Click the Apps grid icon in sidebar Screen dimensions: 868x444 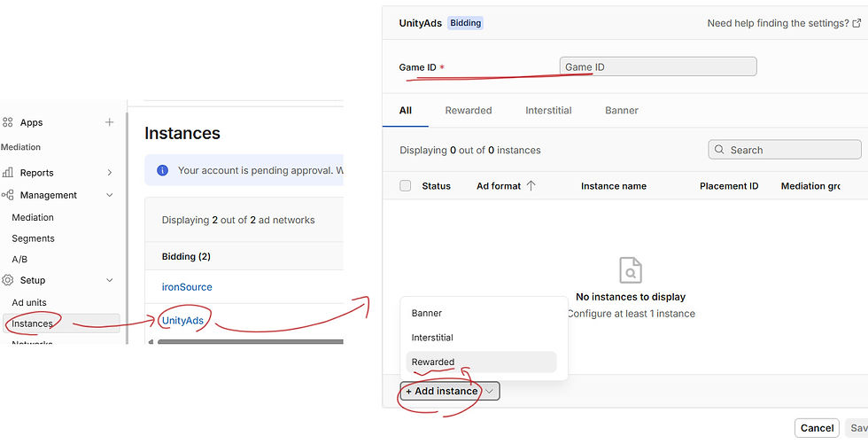coord(7,122)
